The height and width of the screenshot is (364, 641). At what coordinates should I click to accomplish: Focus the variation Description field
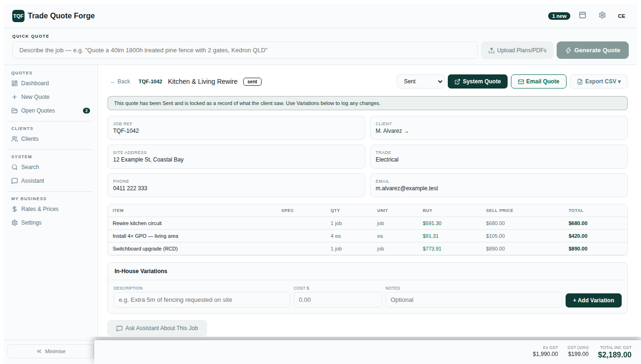pyautogui.click(x=202, y=300)
